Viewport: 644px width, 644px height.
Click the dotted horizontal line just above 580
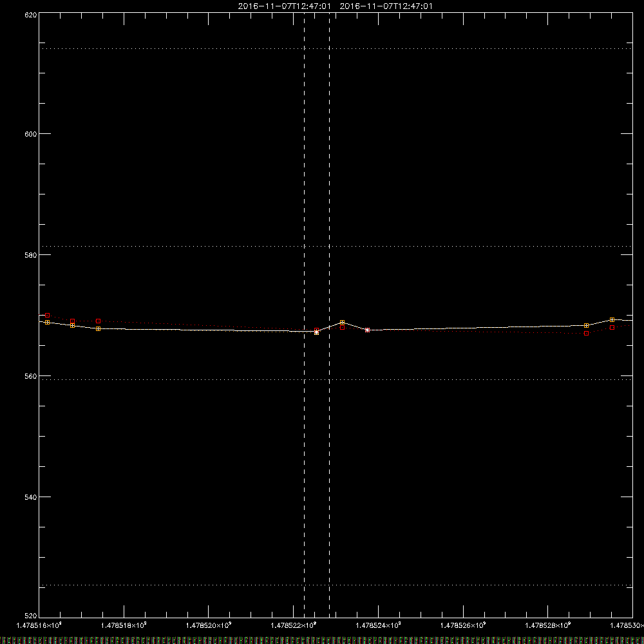[336, 247]
